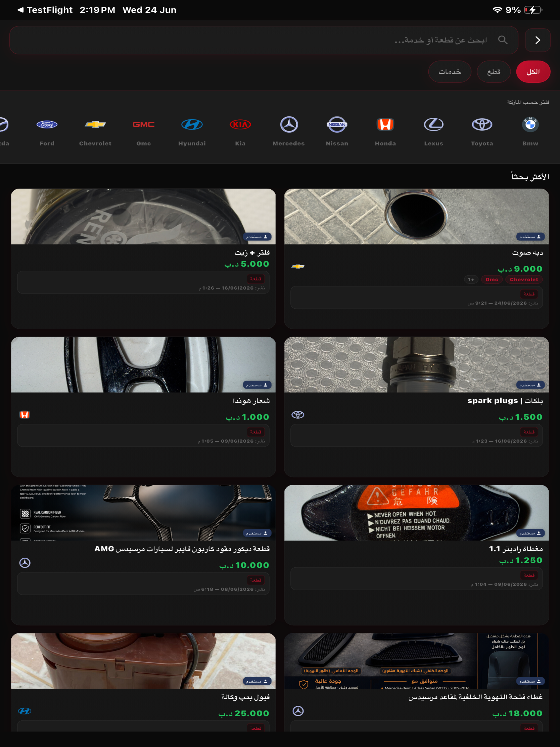Filter by Ford brand logo
The image size is (560, 747).
tap(47, 125)
